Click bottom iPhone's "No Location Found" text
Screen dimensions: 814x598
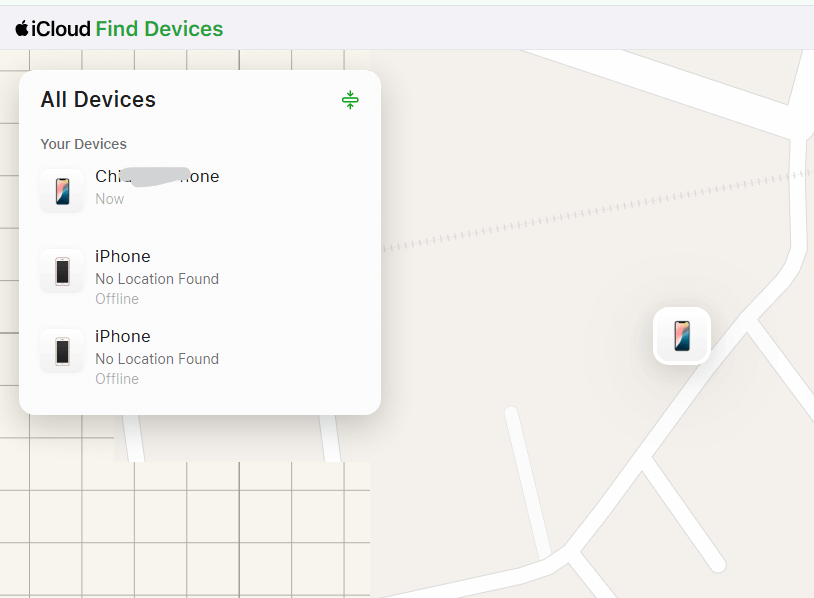tap(157, 359)
